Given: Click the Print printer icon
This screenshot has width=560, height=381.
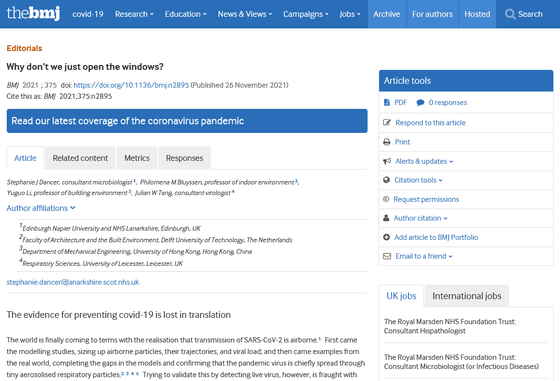Looking at the screenshot, I should coord(387,142).
